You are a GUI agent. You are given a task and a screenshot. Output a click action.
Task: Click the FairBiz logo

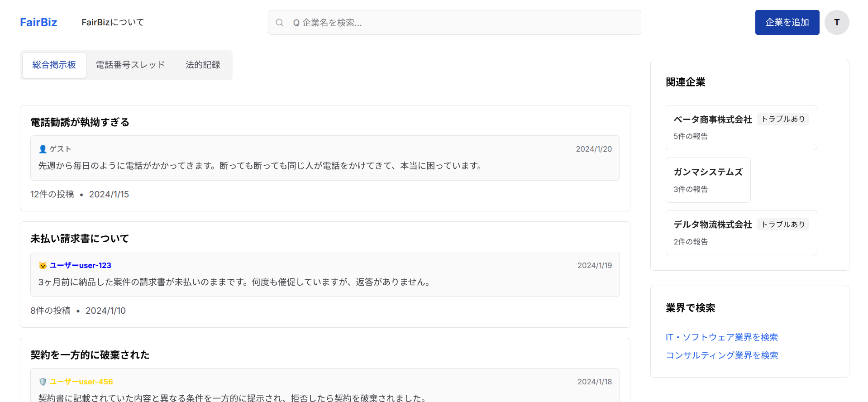tap(38, 23)
